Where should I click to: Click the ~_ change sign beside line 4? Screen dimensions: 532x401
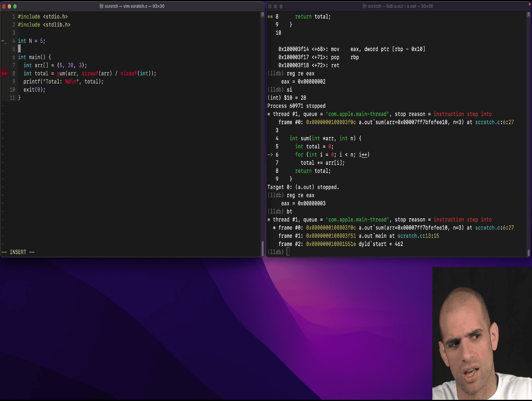click(x=4, y=41)
